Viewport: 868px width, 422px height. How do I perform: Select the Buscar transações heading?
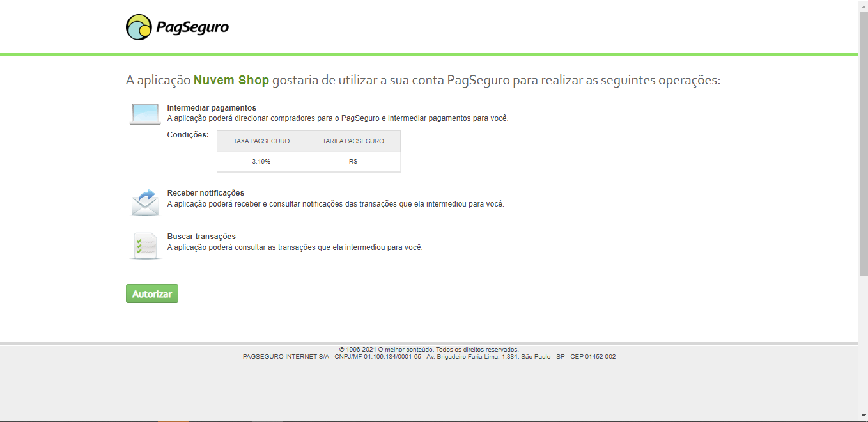201,237
